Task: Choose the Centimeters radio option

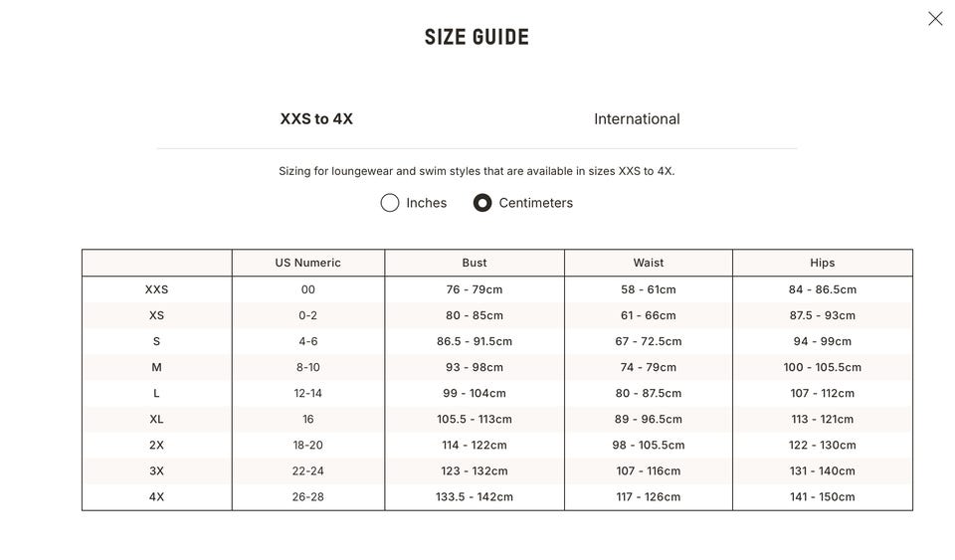Action: [x=482, y=203]
